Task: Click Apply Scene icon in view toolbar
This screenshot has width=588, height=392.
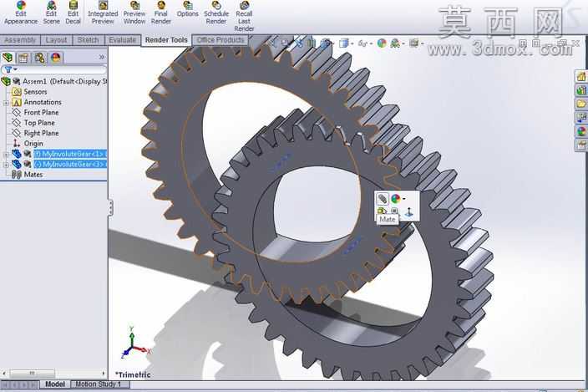Action: (395, 43)
